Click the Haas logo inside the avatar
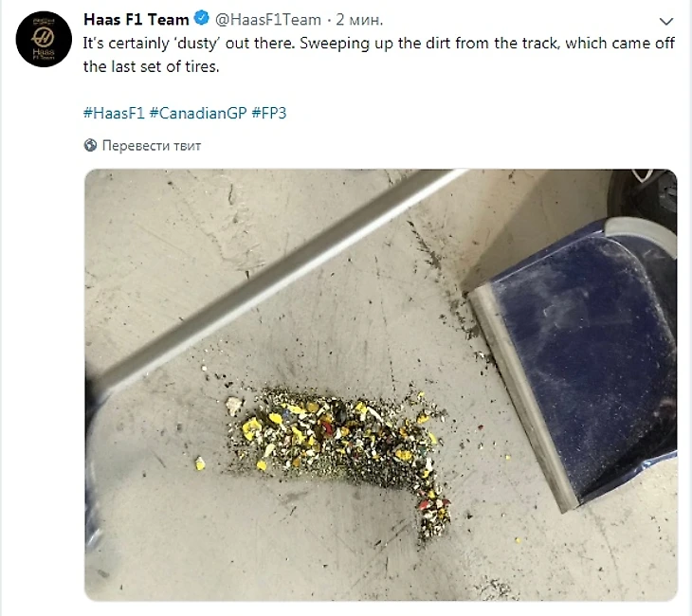Image resolution: width=692 pixels, height=616 pixels. pyautogui.click(x=44, y=38)
